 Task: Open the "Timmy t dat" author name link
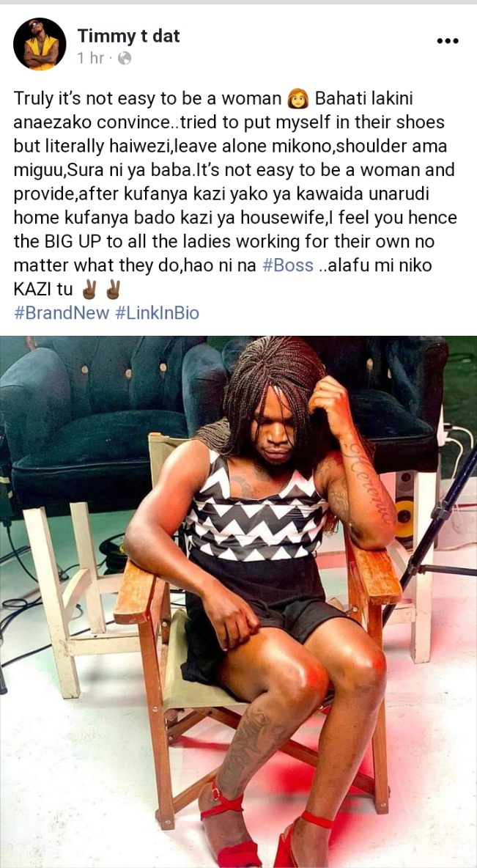click(x=128, y=36)
